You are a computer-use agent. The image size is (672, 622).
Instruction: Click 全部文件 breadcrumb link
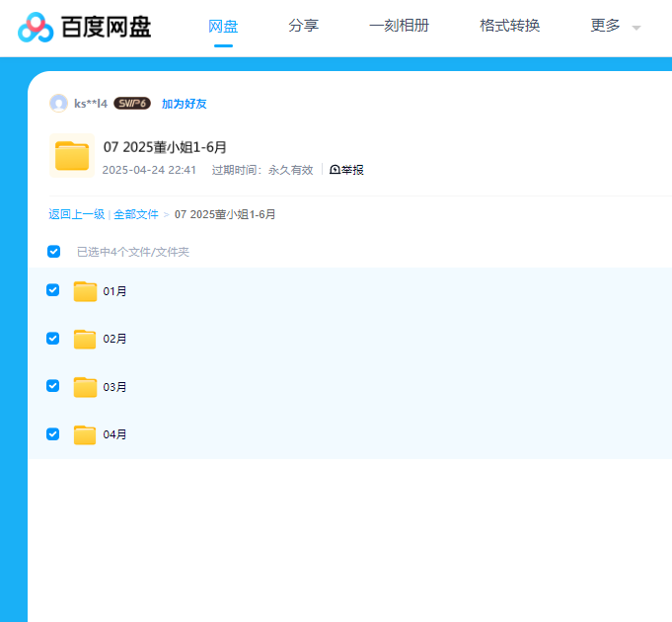136,214
